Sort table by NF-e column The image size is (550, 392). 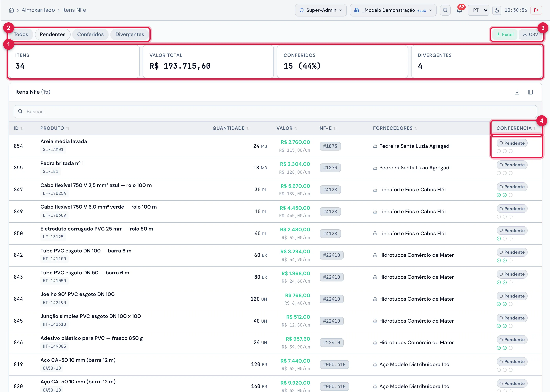[x=335, y=128]
